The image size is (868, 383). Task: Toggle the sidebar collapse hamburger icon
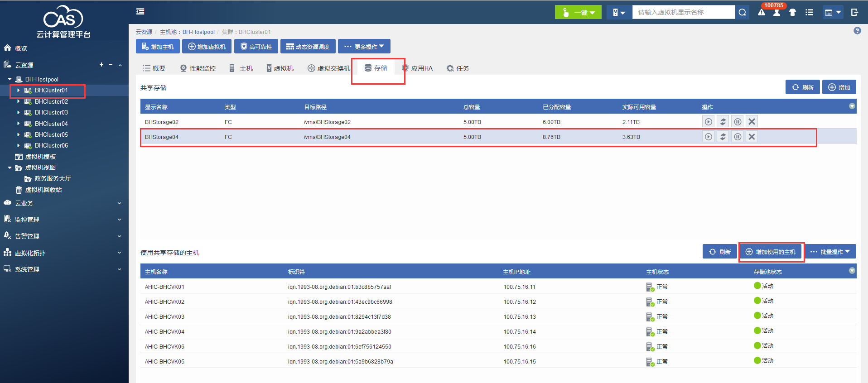point(140,12)
